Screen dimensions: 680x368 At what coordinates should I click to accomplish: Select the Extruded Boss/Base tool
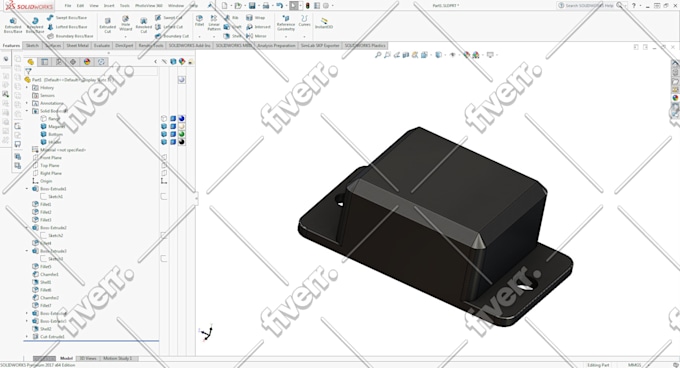pyautogui.click(x=13, y=25)
